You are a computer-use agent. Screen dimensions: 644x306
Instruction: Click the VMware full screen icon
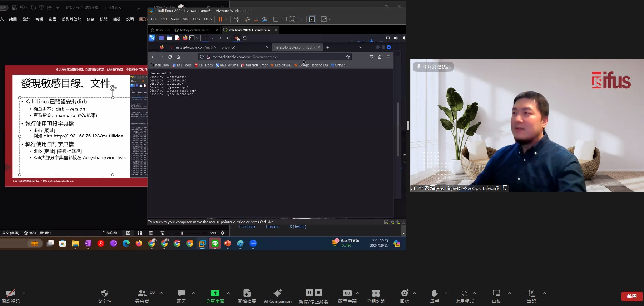[x=292, y=19]
